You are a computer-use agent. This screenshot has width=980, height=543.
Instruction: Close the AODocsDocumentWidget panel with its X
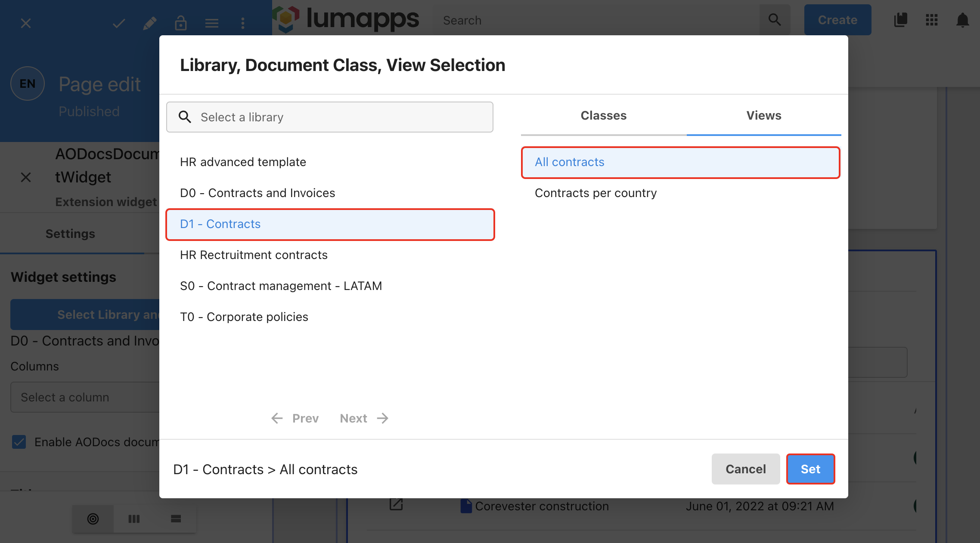tap(26, 177)
